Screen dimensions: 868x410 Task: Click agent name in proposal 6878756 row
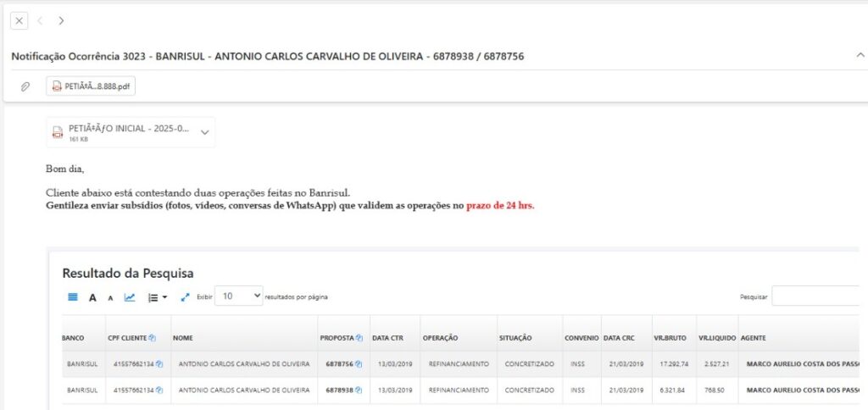point(802,364)
